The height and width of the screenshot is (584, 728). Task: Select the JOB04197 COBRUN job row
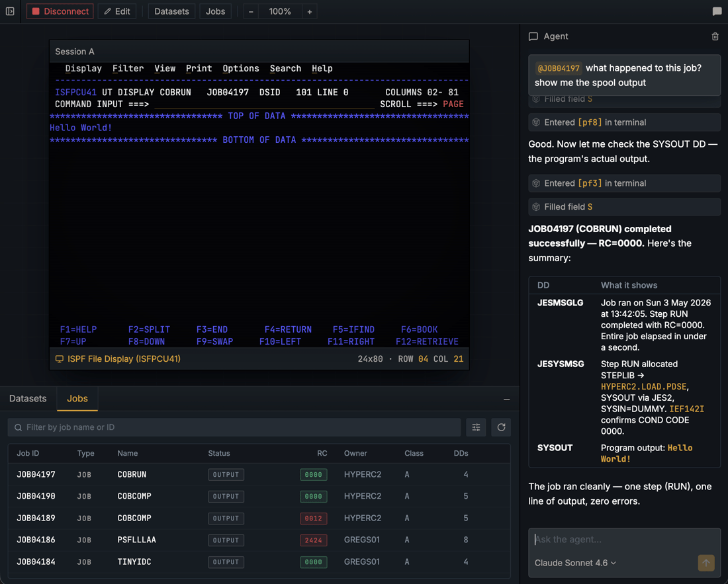259,474
